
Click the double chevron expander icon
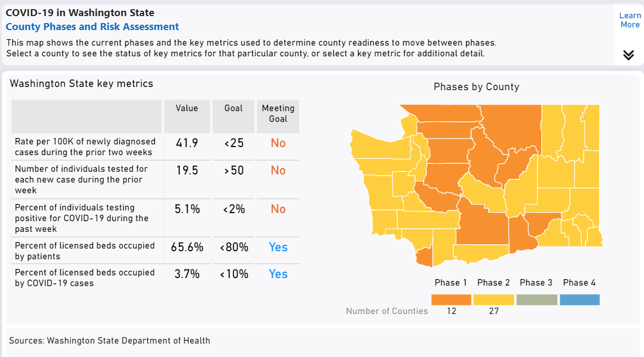coord(629,55)
